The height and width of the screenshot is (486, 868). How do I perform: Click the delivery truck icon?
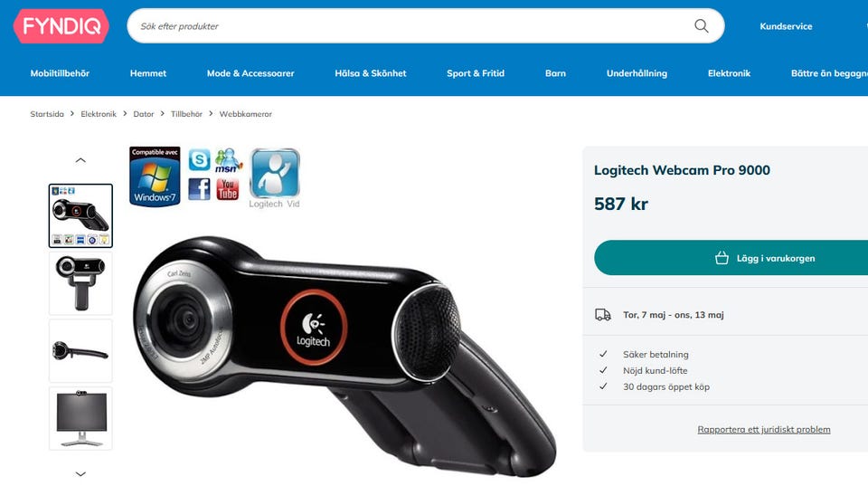[x=603, y=315]
